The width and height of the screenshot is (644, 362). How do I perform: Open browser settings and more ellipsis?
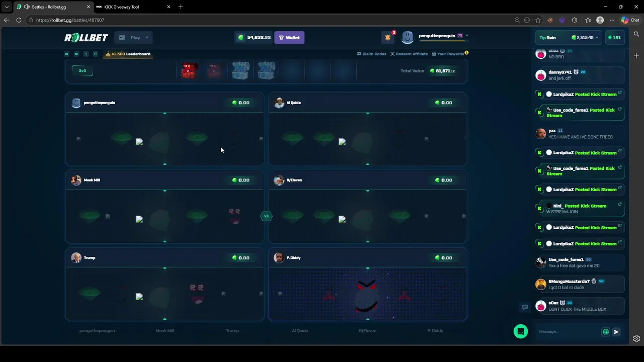pos(612,20)
